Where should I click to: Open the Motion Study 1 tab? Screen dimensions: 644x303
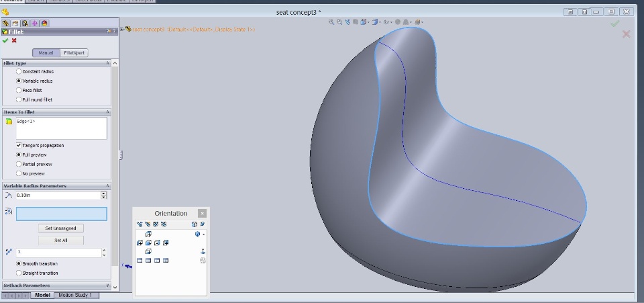coord(75,295)
